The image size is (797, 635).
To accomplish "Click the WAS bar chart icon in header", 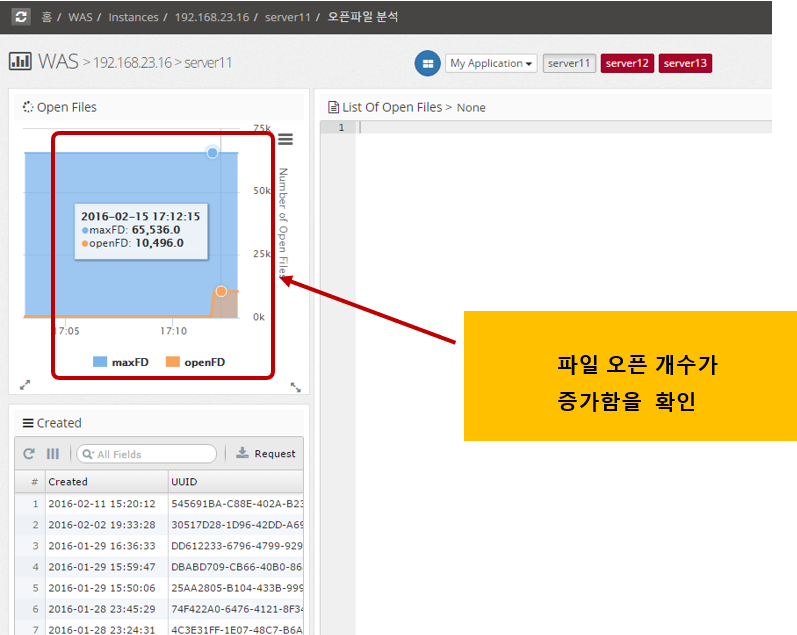I will (x=20, y=61).
